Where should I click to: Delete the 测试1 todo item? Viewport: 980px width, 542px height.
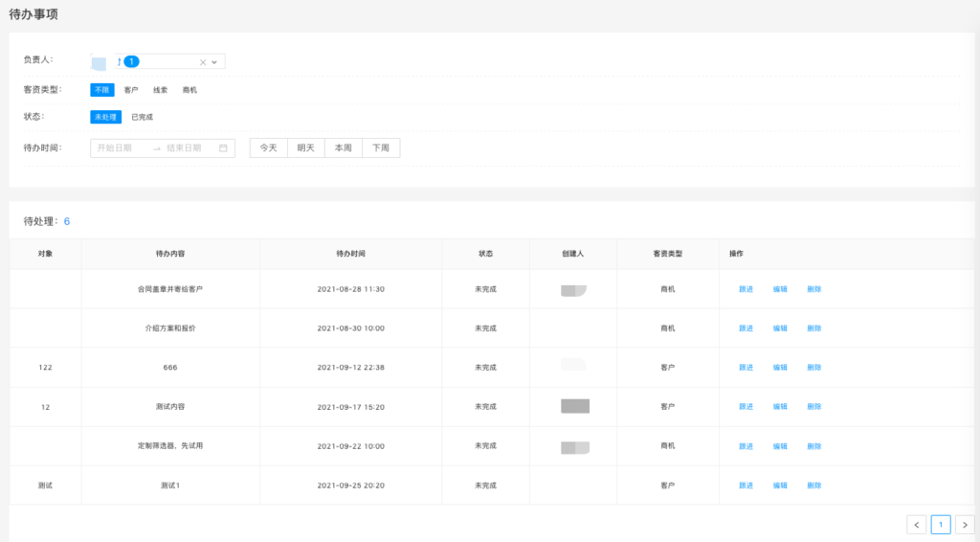pyautogui.click(x=813, y=486)
